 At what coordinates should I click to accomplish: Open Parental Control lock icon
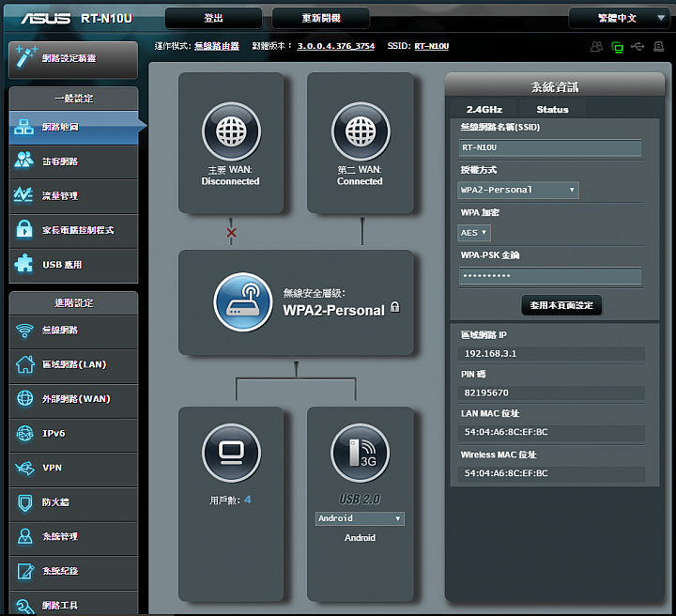point(24,229)
